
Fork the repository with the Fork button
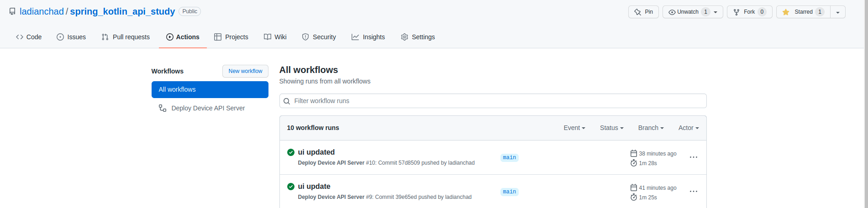tap(749, 12)
